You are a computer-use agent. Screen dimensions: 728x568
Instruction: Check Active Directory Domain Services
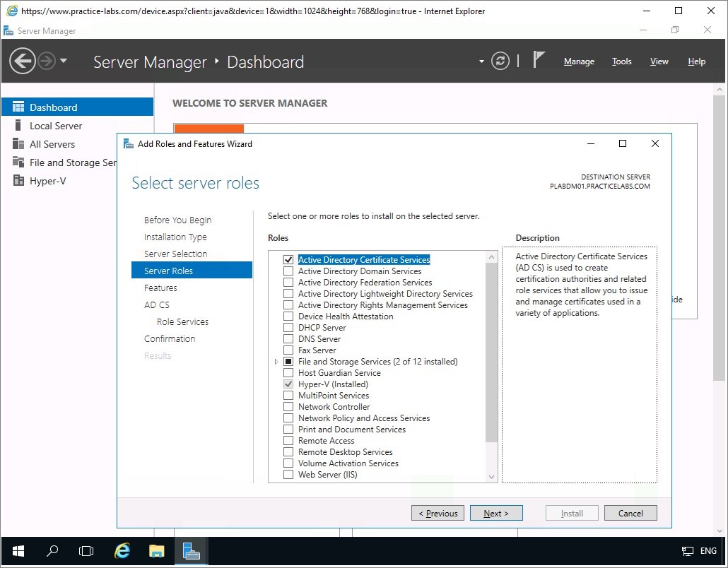pyautogui.click(x=288, y=271)
